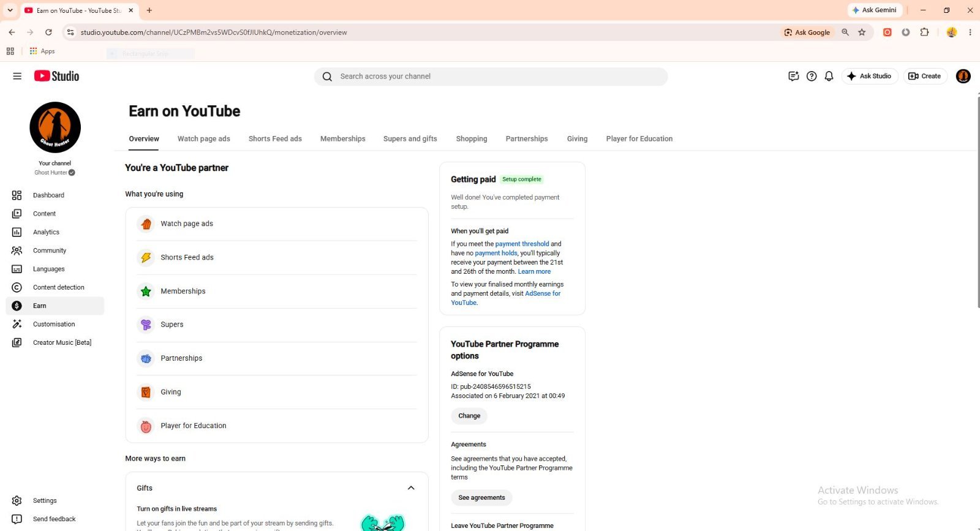Click the Giving row icon
Screen dimensions: 980x531
pos(146,392)
